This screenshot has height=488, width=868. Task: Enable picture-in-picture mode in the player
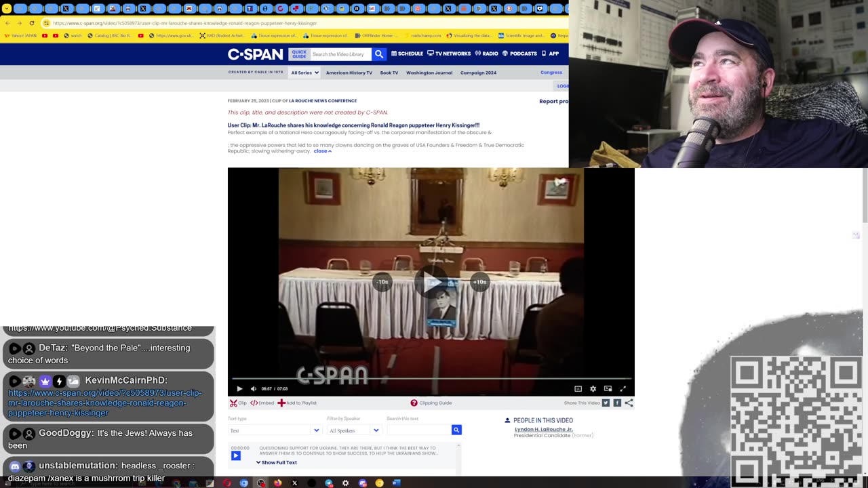(x=608, y=388)
